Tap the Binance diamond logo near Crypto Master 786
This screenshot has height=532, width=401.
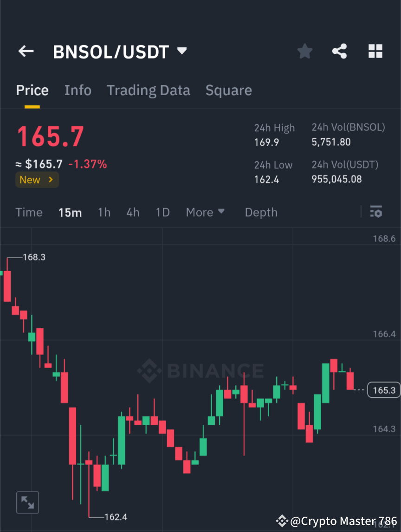pos(283,521)
